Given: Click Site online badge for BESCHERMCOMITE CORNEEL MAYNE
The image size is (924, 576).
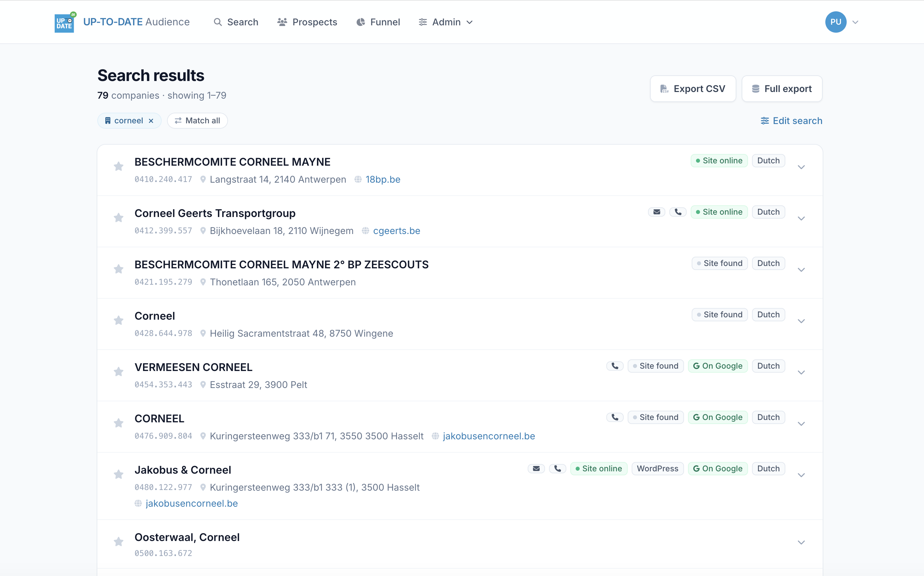Looking at the screenshot, I should 719,161.
